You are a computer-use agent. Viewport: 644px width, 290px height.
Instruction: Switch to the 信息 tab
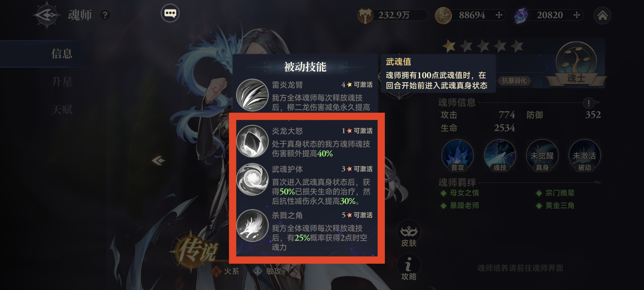coord(62,53)
